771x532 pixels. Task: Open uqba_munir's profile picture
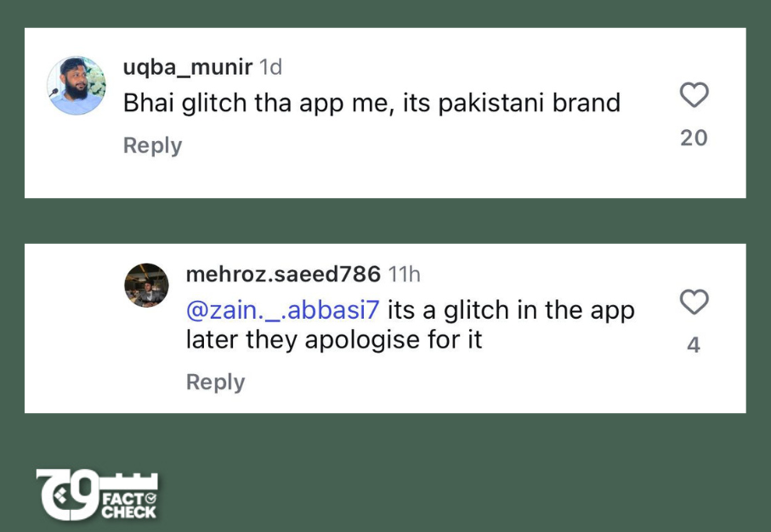point(77,86)
